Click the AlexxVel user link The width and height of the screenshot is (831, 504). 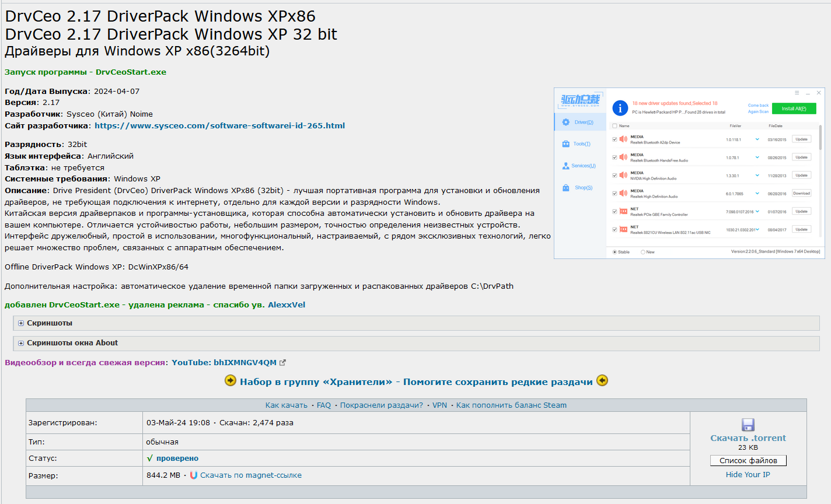click(x=287, y=305)
